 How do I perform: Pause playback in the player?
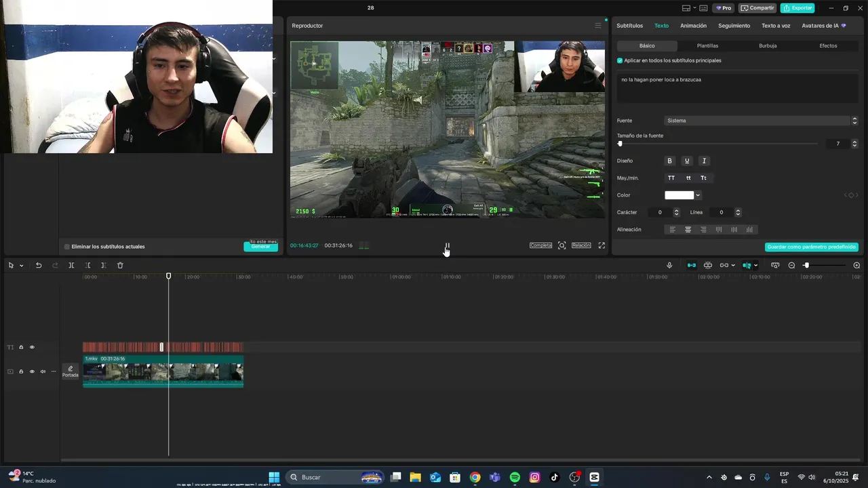447,245
